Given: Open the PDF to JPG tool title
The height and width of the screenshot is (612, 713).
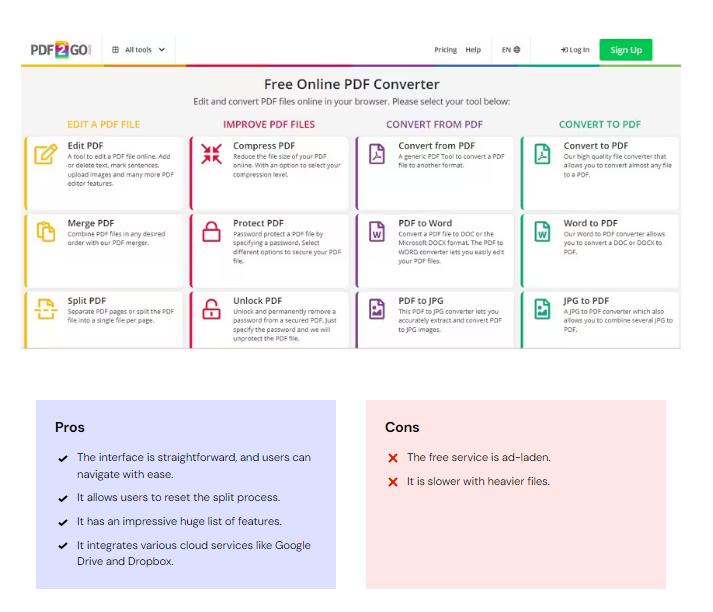Looking at the screenshot, I should tap(421, 301).
